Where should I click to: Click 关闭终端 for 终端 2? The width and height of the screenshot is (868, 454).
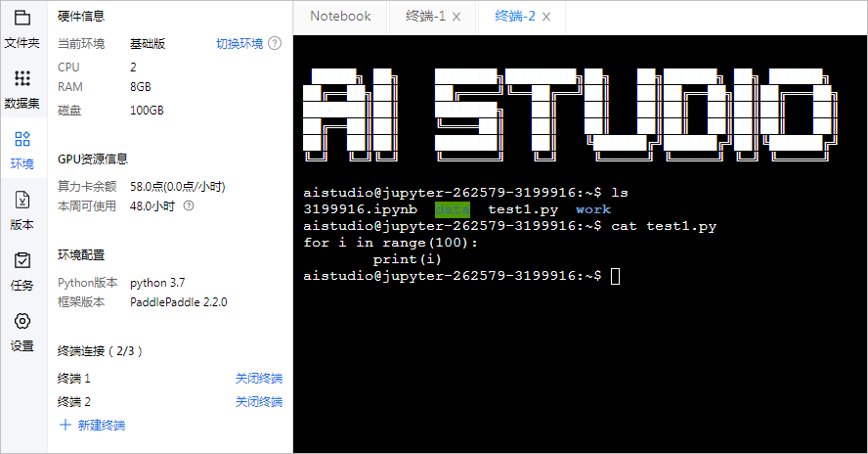tap(258, 401)
